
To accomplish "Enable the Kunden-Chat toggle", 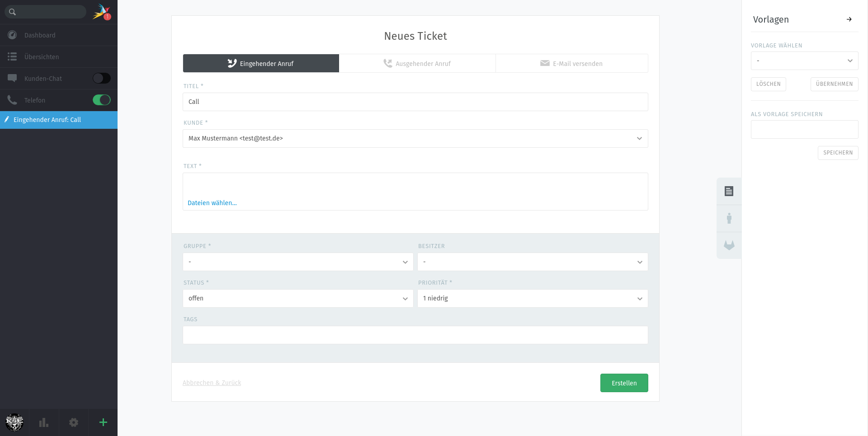I will (x=102, y=78).
